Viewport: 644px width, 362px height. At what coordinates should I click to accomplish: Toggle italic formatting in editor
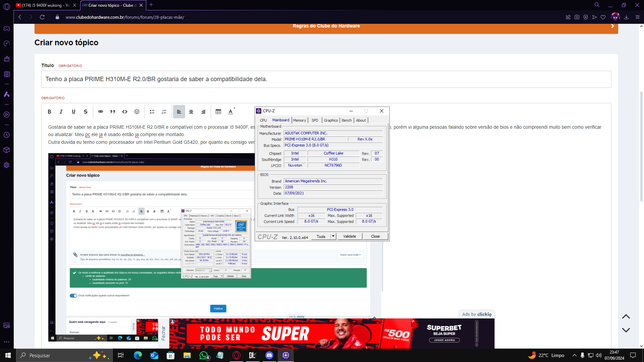pyautogui.click(x=61, y=112)
